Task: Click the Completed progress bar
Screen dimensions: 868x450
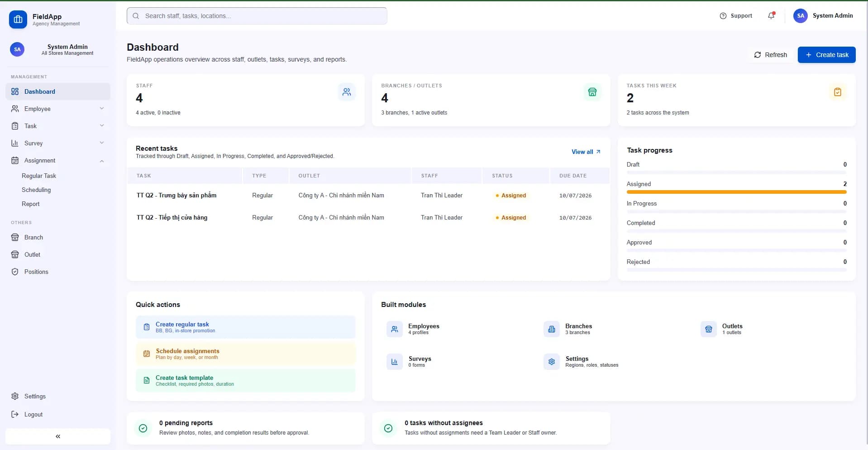Action: point(736,231)
